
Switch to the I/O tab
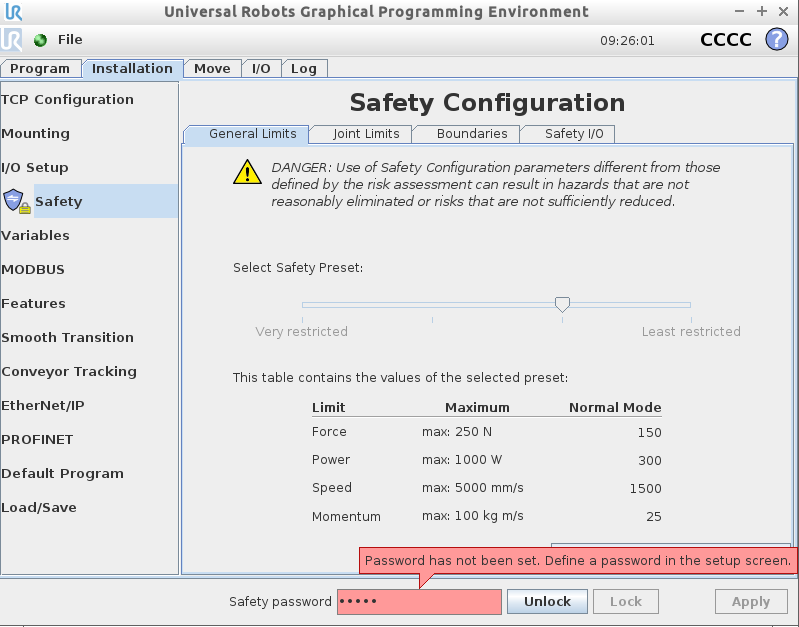coord(261,69)
